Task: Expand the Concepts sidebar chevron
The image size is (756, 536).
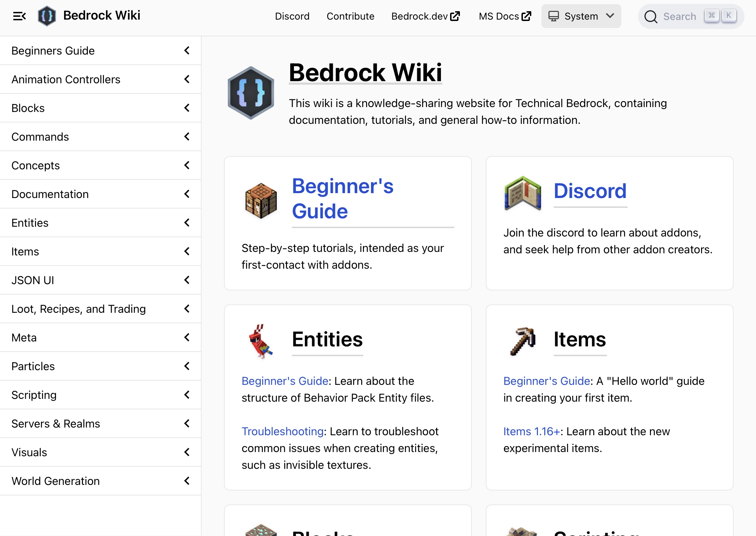Action: (187, 165)
